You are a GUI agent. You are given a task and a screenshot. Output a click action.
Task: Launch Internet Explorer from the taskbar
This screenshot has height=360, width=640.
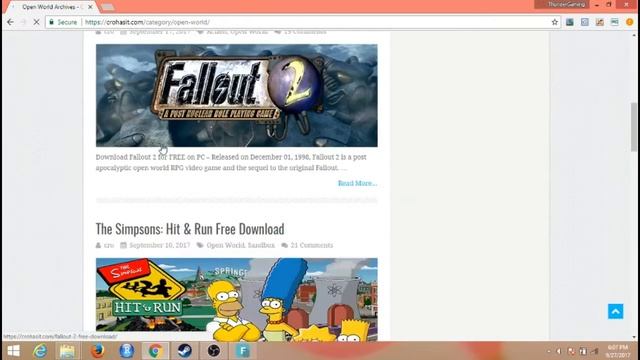pyautogui.click(x=40, y=351)
